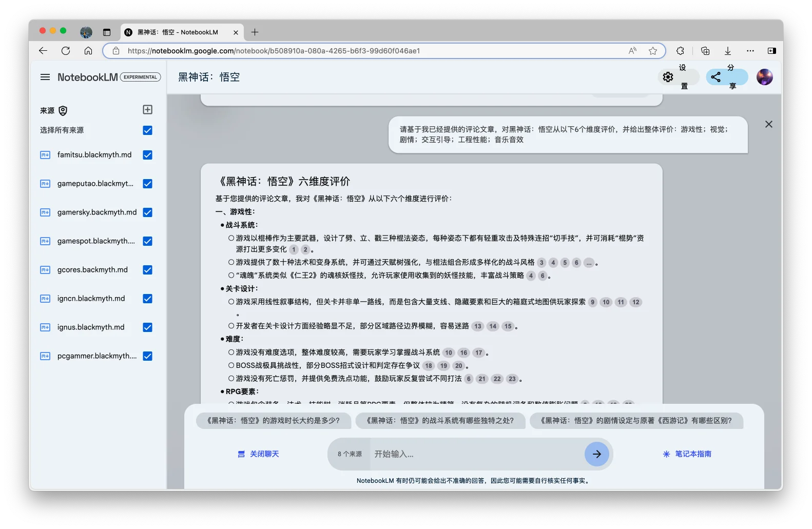Click the browser address bar URL
812x529 pixels.
point(274,51)
